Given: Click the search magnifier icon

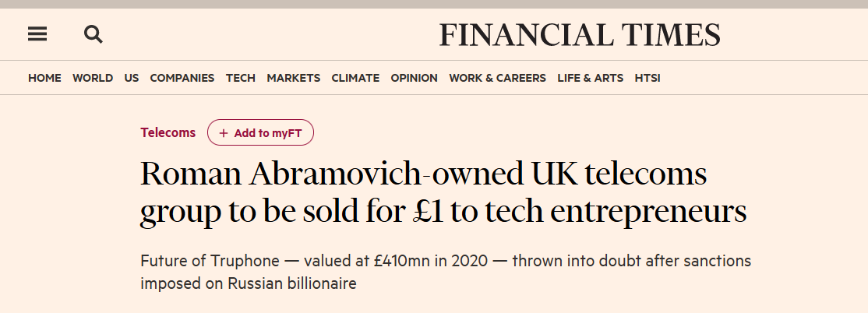Looking at the screenshot, I should pos(94,34).
